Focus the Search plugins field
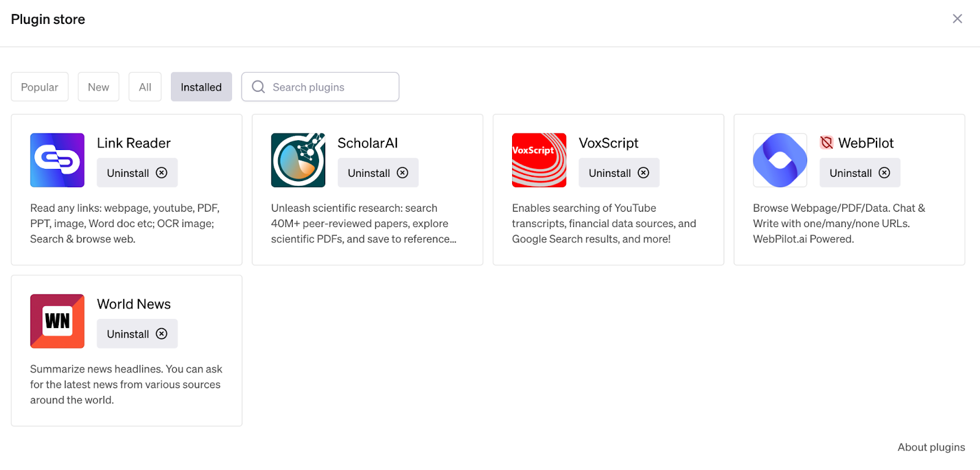This screenshot has width=980, height=470. (x=331, y=87)
